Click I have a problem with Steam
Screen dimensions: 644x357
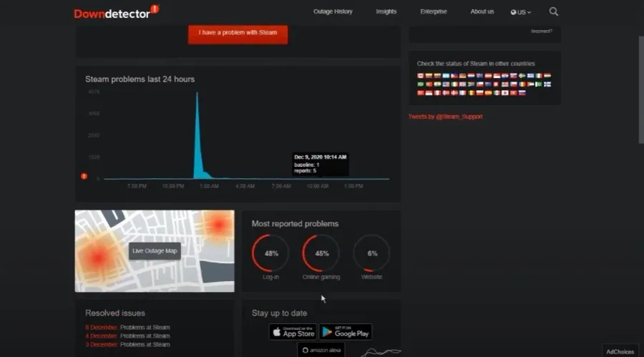coord(238,34)
